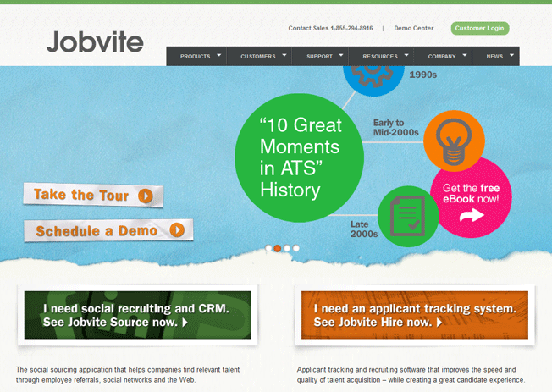552x392 pixels.
Task: Click the orange light bulb icon
Action: click(x=454, y=141)
